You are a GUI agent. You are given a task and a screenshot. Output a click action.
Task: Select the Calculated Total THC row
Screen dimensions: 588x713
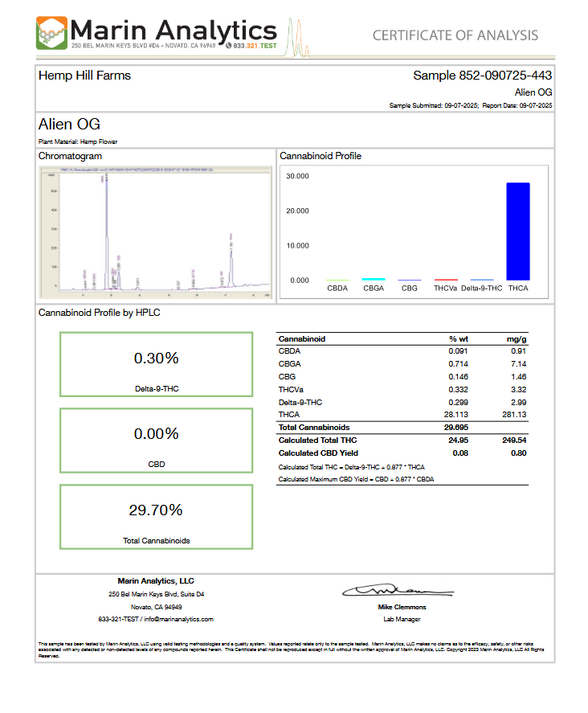point(402,441)
